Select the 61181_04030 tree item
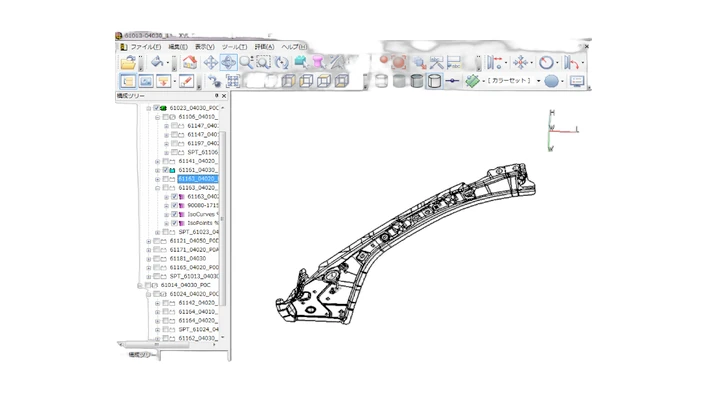The image size is (708, 393). click(188, 258)
